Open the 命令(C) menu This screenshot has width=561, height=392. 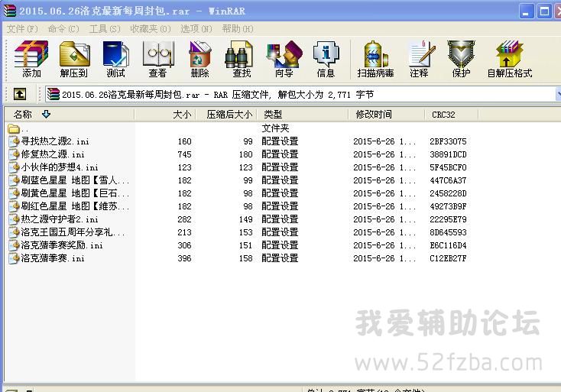point(63,28)
